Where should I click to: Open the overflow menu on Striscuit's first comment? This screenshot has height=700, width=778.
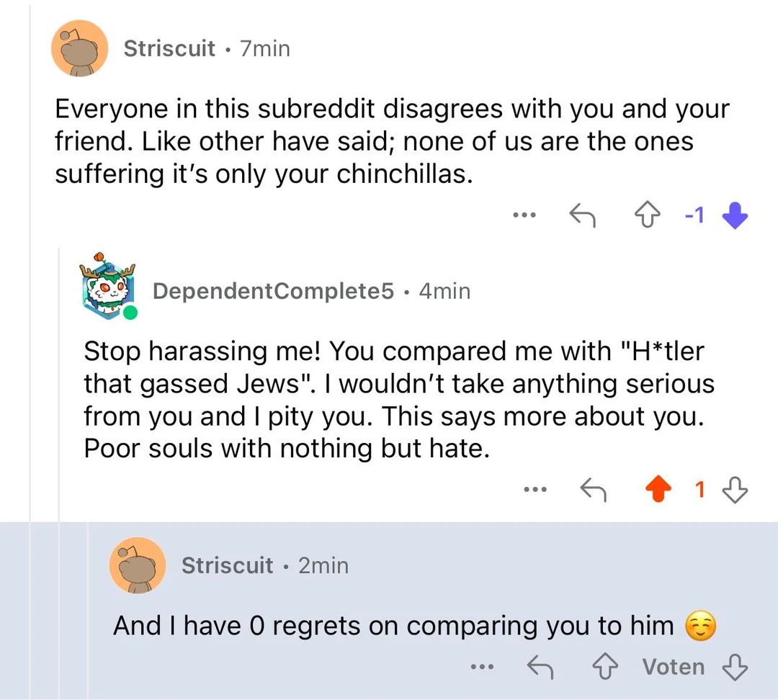[524, 215]
